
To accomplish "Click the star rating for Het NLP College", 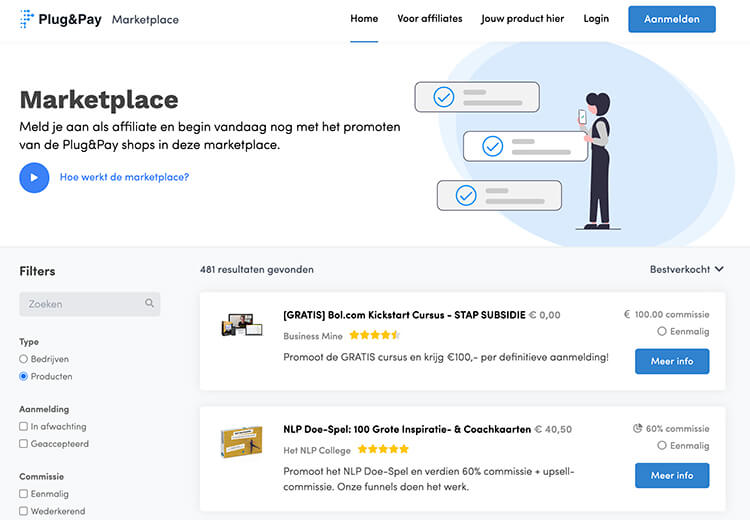I will (383, 450).
